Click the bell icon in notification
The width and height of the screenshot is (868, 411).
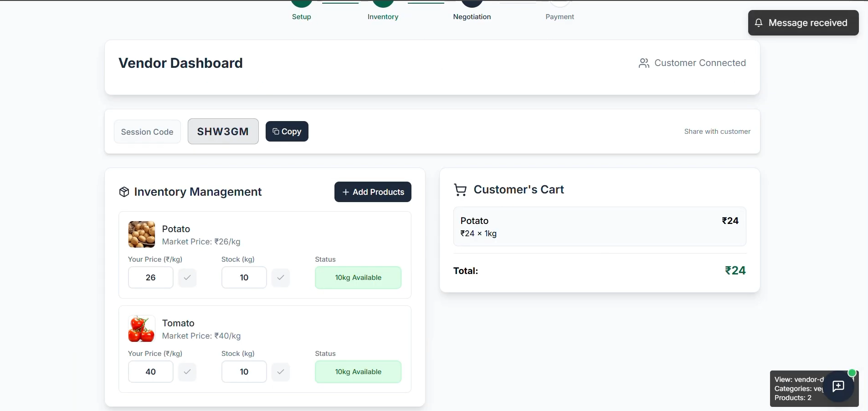tap(759, 23)
